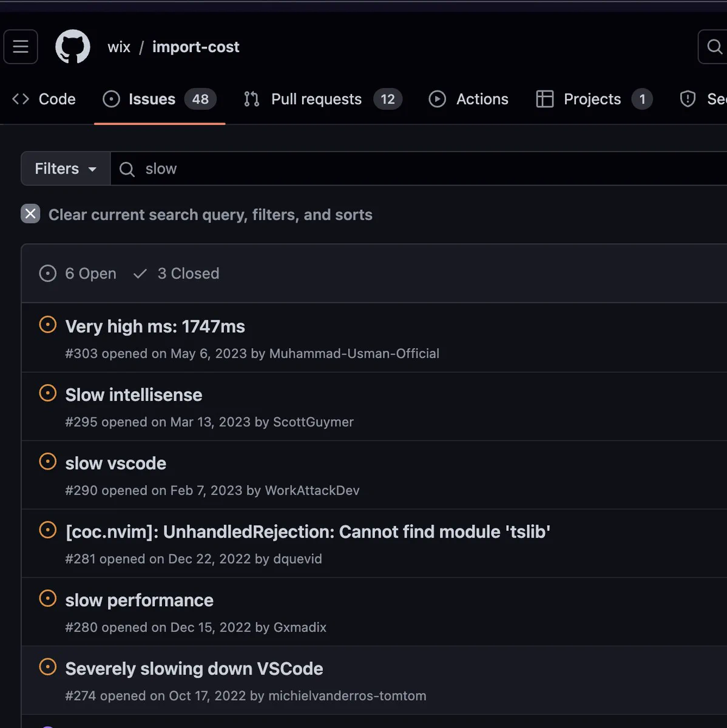
Task: Open issue Severely slowing down VSCode
Action: 194,669
